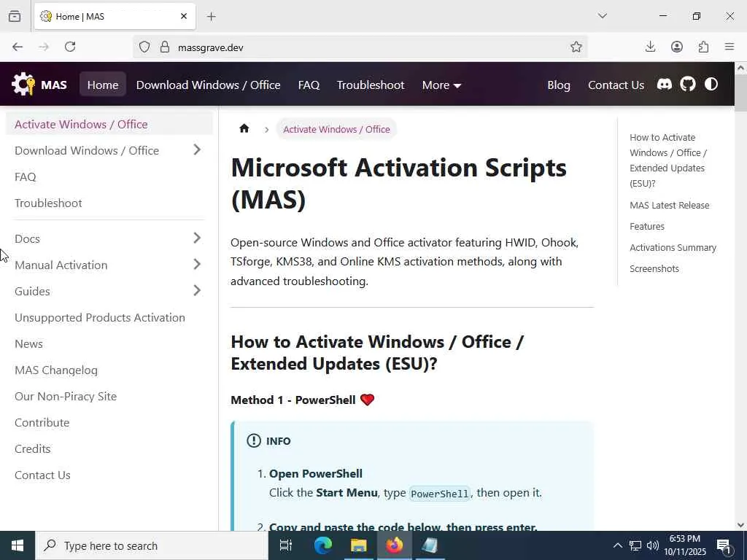Click the page vertical scrollbar thumb
This screenshot has height=560, width=747.
click(740, 93)
